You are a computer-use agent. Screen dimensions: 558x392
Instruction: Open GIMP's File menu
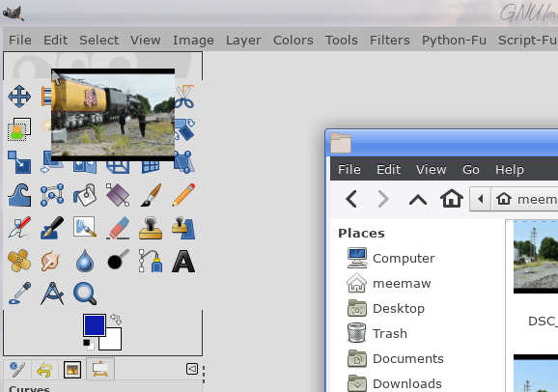[x=20, y=40]
